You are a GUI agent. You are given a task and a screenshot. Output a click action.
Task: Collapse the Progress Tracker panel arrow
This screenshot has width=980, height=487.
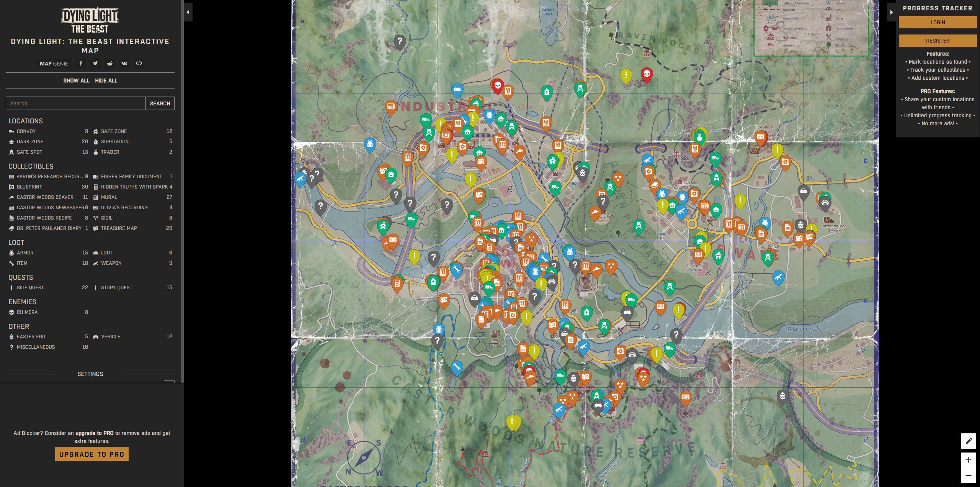point(892,12)
